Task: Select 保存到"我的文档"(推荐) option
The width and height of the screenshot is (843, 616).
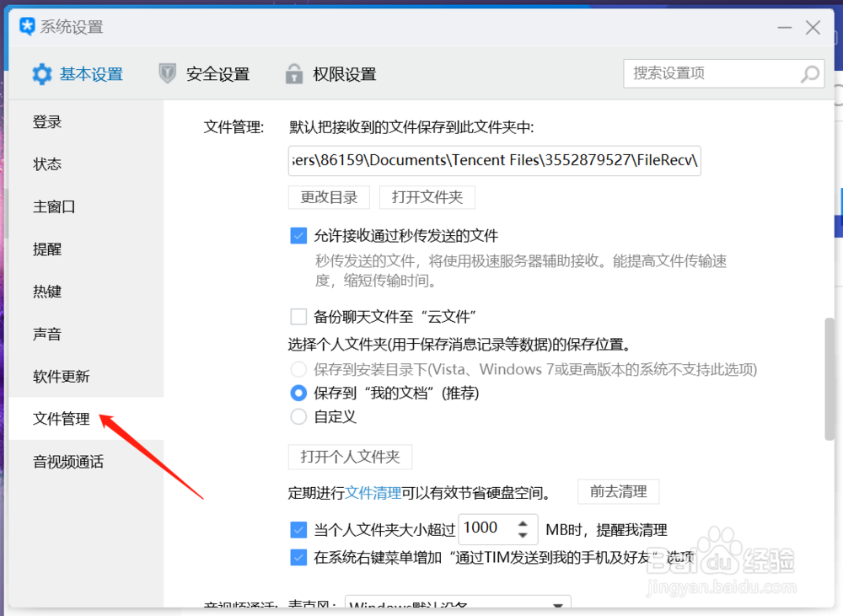Action: (x=298, y=393)
